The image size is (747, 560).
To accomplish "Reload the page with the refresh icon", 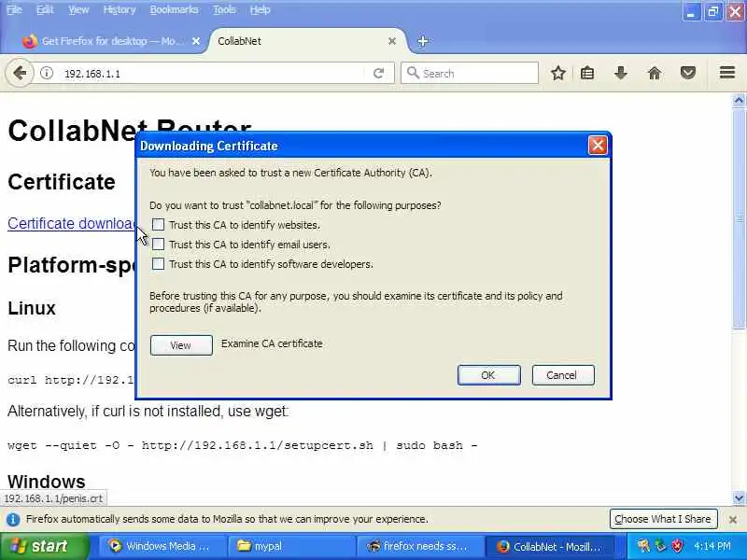I will click(379, 74).
